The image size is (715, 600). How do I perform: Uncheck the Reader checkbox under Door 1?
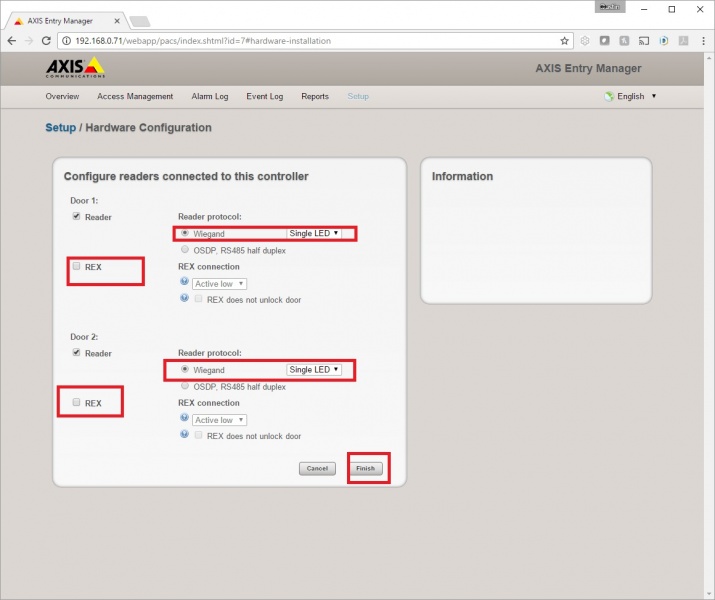click(76, 216)
